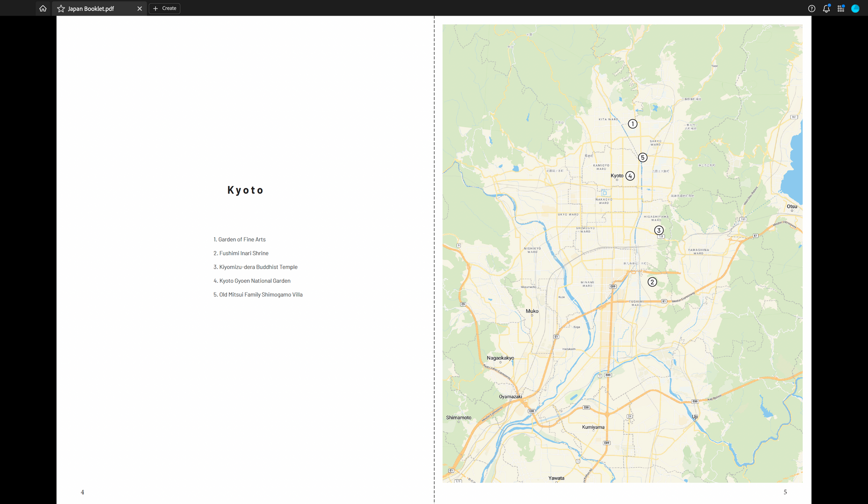The width and height of the screenshot is (868, 504).
Task: Click the Otsu city label on the map
Action: [792, 207]
